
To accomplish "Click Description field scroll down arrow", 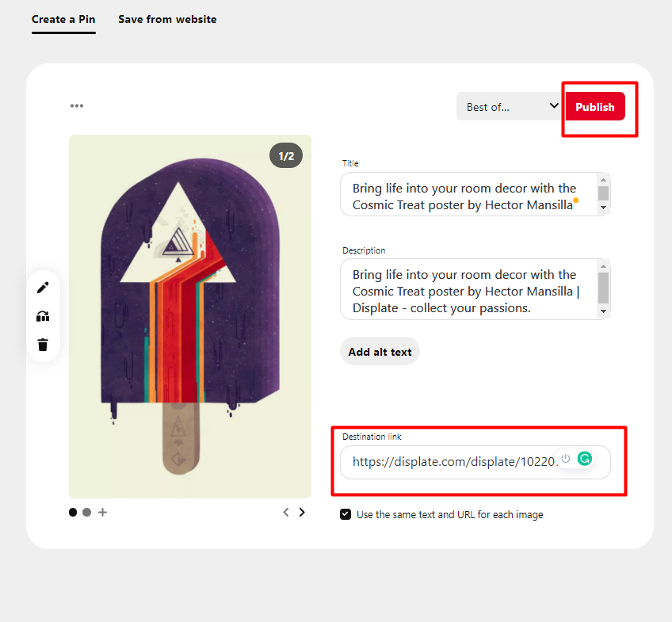I will 603,311.
